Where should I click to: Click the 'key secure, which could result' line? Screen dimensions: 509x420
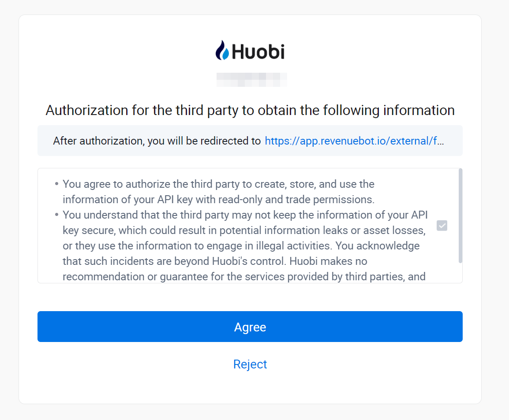point(244,230)
